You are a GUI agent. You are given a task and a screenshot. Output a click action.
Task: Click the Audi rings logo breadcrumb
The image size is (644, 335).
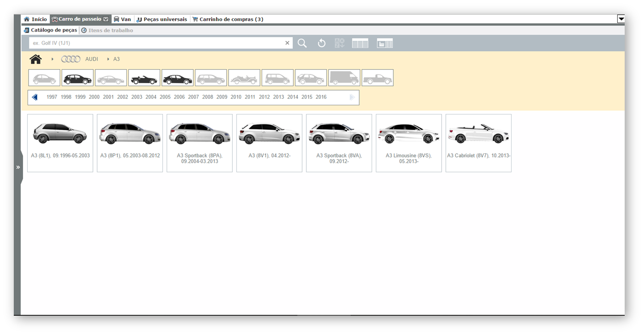(71, 59)
